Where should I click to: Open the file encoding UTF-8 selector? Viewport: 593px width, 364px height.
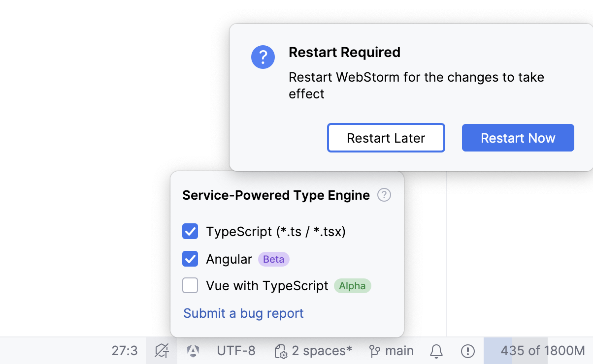coord(236,351)
